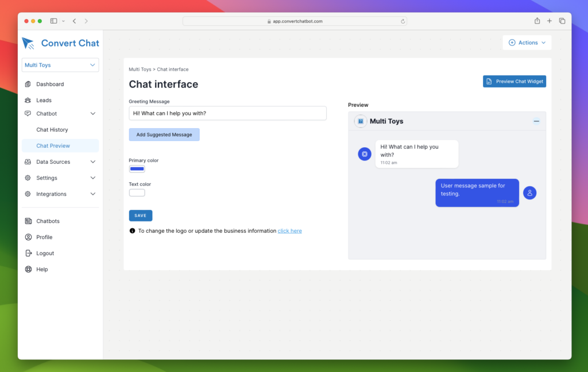This screenshot has height=372, width=588.
Task: Click the info icon near logo hint
Action: [x=132, y=231]
